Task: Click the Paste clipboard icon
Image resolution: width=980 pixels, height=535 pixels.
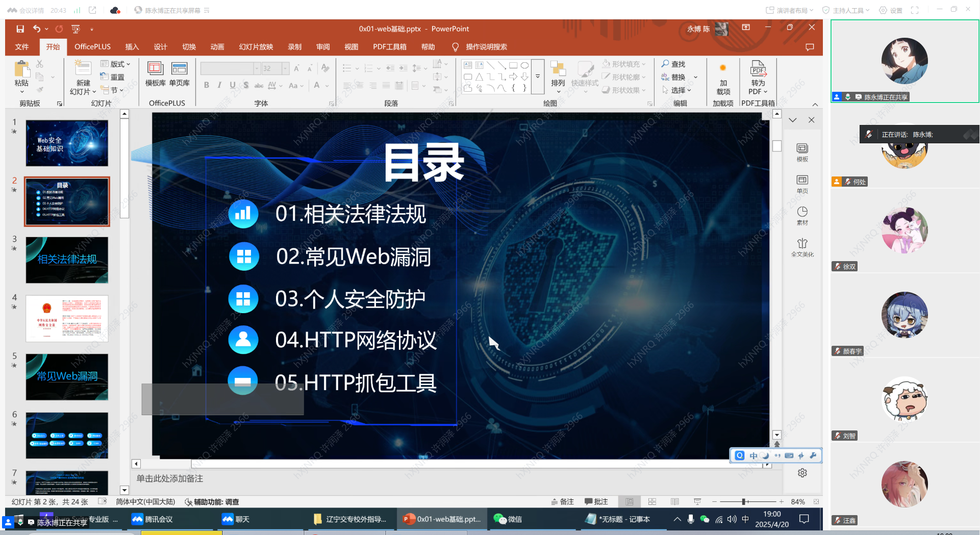Action: coord(22,70)
